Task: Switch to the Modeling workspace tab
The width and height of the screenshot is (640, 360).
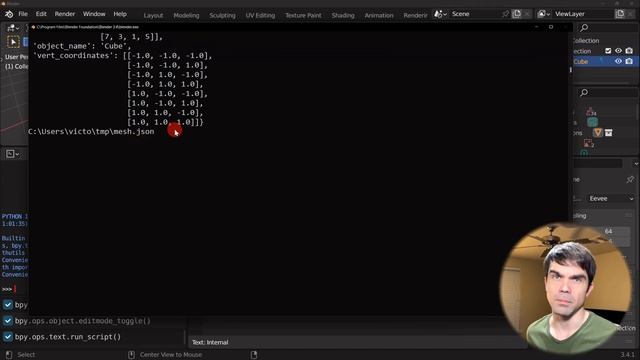Action: coord(186,15)
